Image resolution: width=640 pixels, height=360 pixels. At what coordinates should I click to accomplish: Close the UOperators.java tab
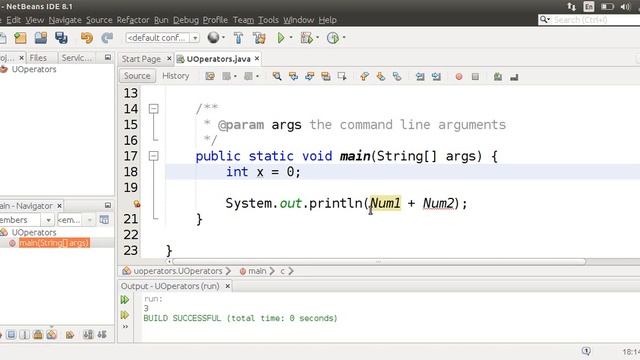pos(257,58)
